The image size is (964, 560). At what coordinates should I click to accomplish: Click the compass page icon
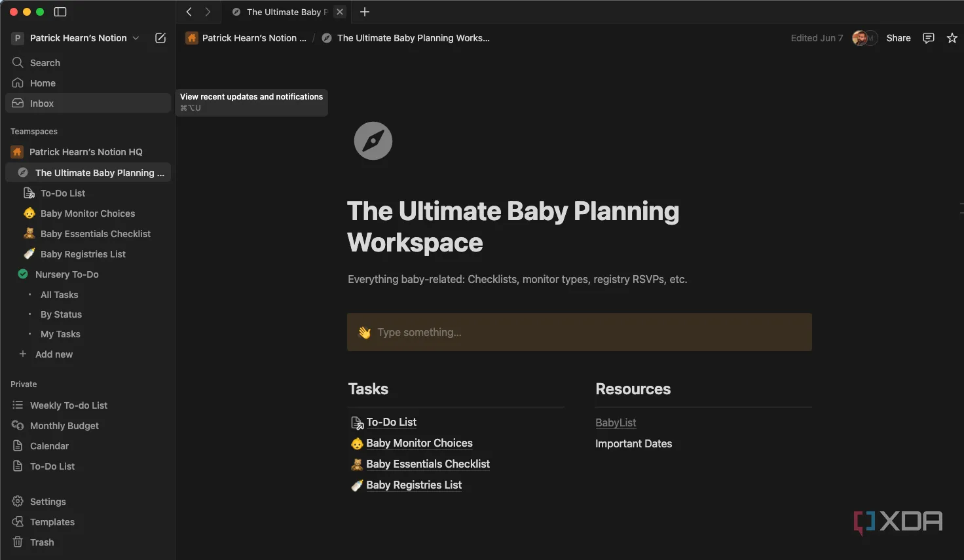373,141
